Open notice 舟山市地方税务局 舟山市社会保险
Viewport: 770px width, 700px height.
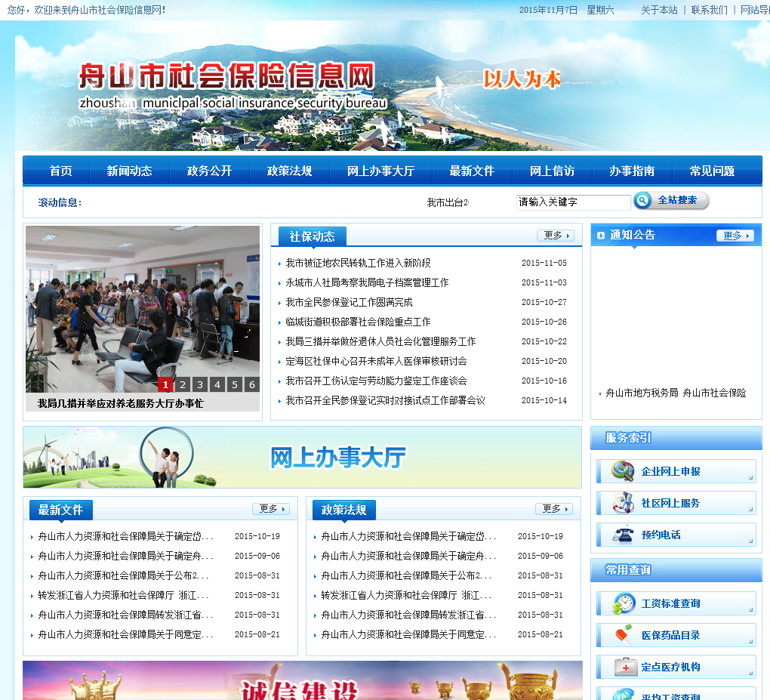676,393
